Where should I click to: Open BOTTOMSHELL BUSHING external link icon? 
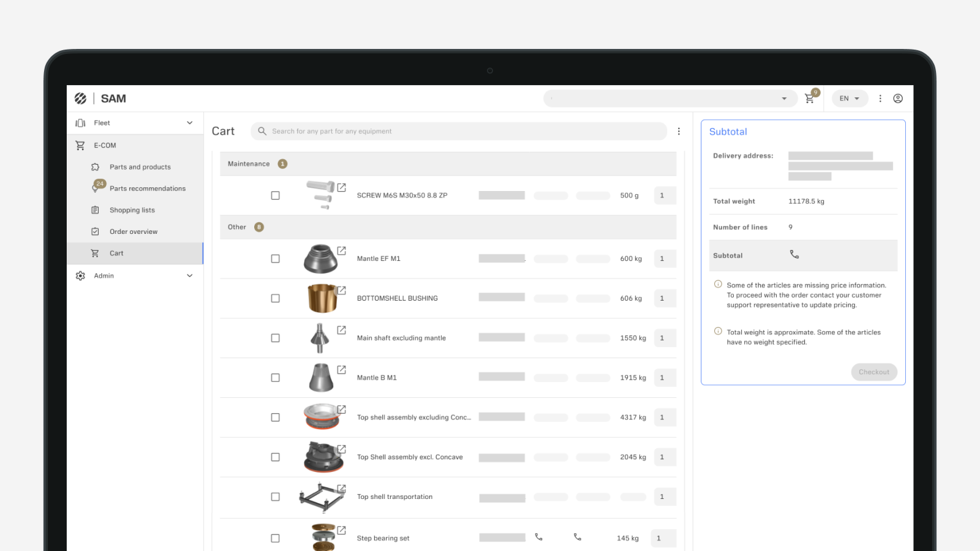342,290
